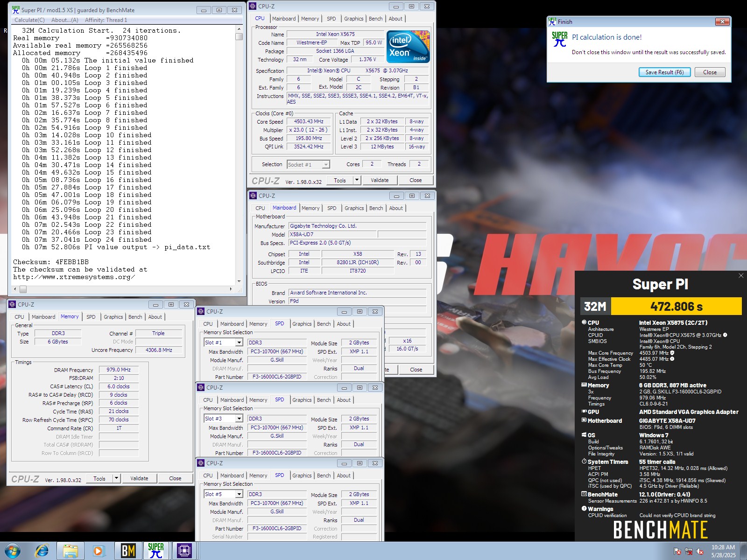Click Super PI horizontal scrollbar thumb
The height and width of the screenshot is (560, 747).
tap(23, 289)
